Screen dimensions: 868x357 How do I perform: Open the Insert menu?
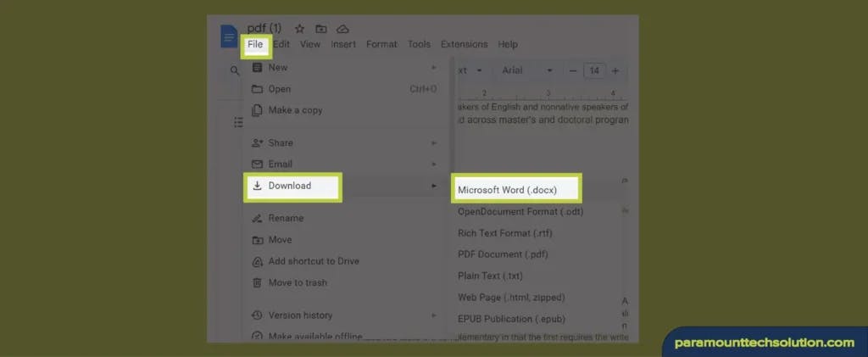click(x=343, y=44)
